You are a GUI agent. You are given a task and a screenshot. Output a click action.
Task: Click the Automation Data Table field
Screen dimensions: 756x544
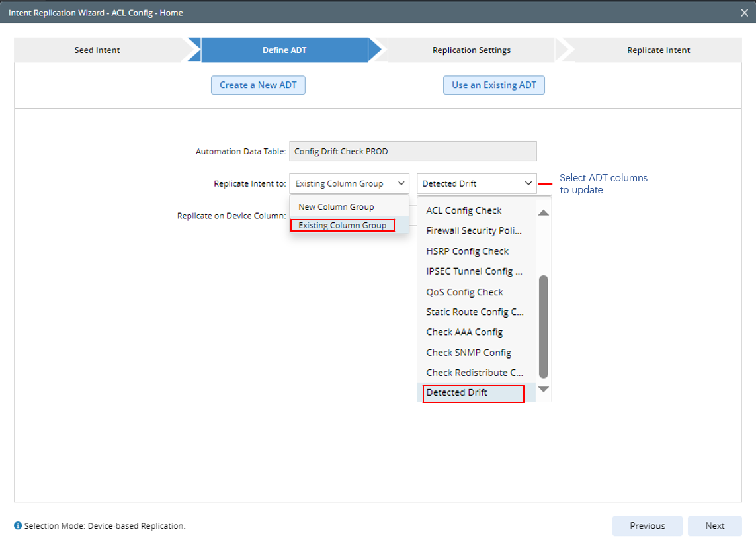(413, 152)
